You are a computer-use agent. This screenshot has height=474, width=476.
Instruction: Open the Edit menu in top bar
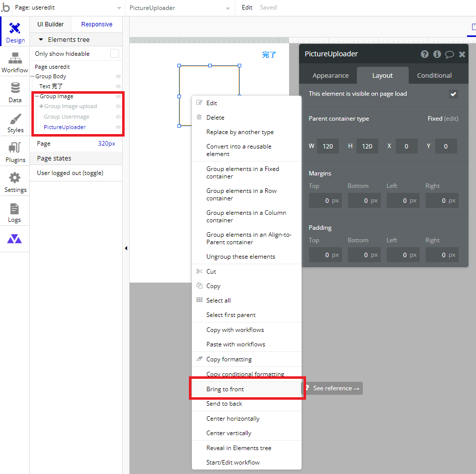[x=247, y=7]
